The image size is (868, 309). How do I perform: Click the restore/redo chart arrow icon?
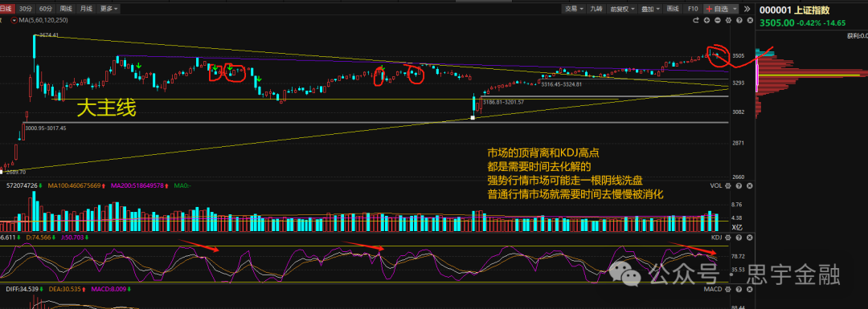(696, 20)
